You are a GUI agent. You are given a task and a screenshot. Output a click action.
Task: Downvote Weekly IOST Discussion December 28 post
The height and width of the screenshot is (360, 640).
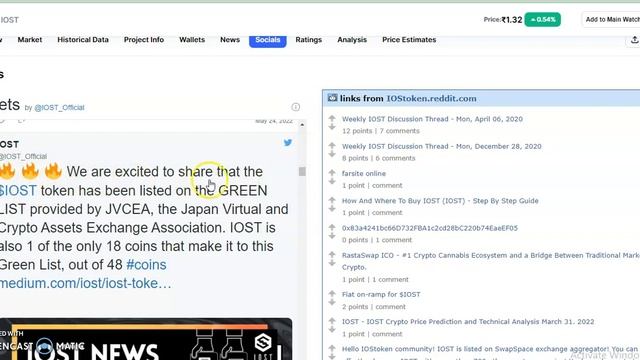click(x=332, y=154)
